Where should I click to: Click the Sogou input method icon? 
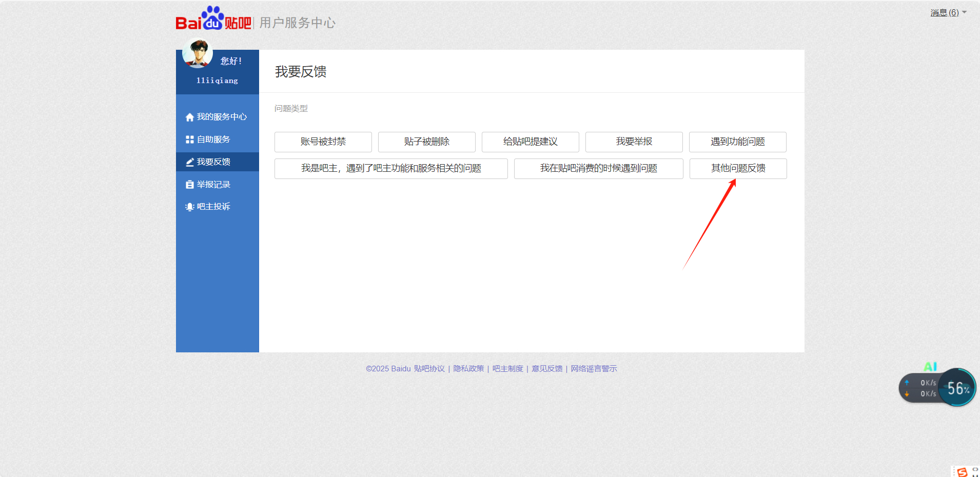962,472
